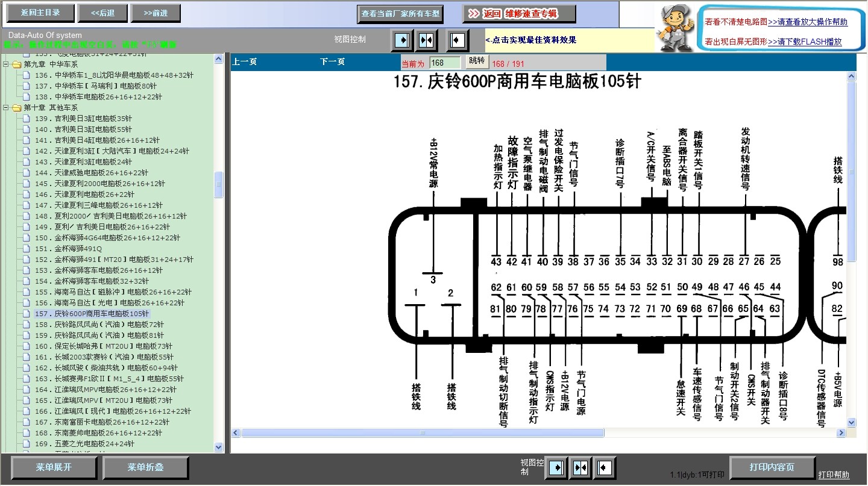The width and height of the screenshot is (868, 486).
Task: Click the document icon beside 157.庆铃600P商用车电脑板105针
Action: point(27,314)
